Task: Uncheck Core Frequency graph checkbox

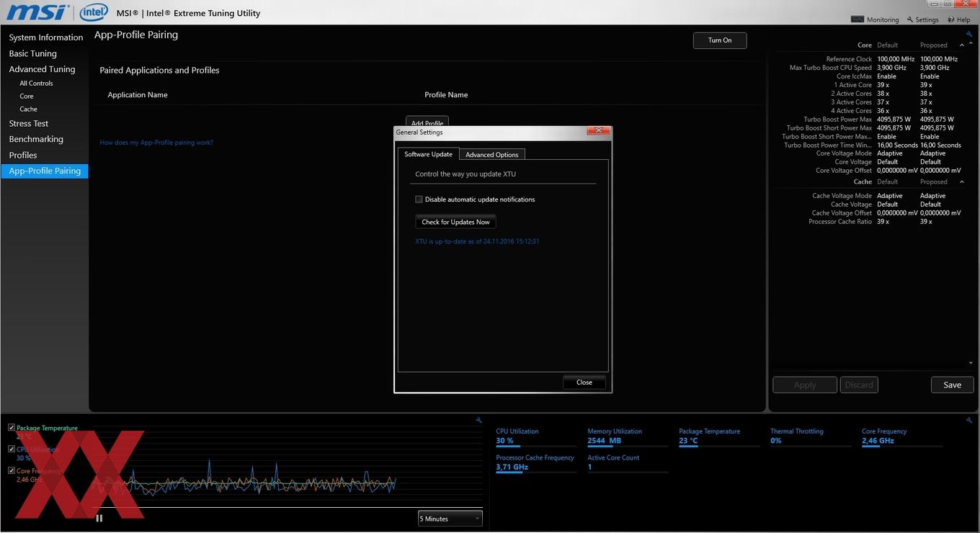Action: point(12,470)
